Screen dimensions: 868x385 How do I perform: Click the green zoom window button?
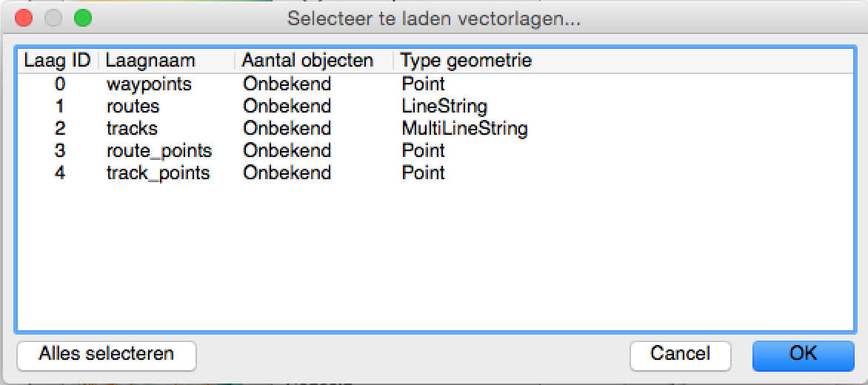[82, 19]
